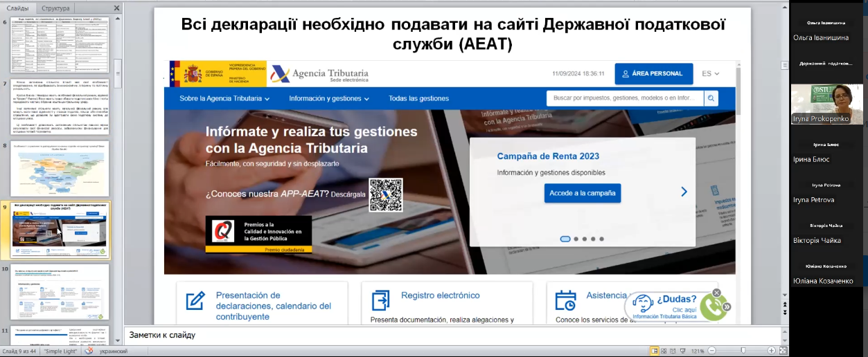
Task: Expand Información y gestiones menu
Action: coord(329,98)
